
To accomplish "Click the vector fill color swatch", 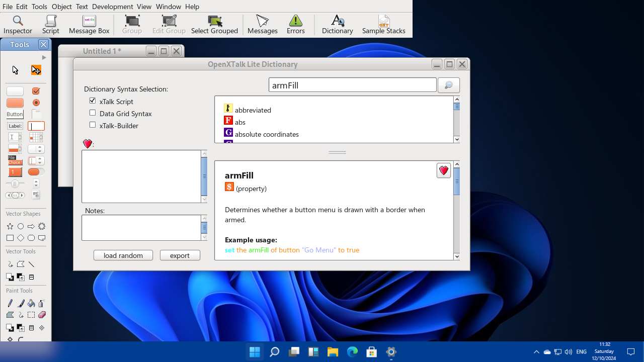I will [9, 277].
